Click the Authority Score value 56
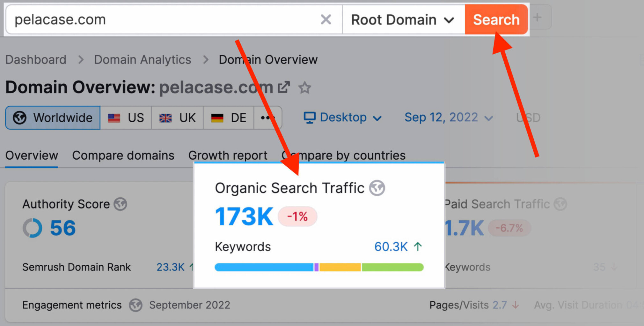The height and width of the screenshot is (326, 644). 63,228
